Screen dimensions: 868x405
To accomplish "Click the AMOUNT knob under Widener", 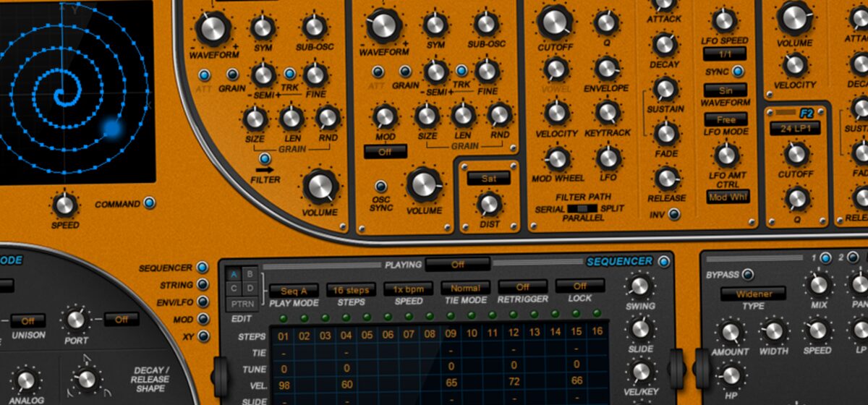I will pyautogui.click(x=731, y=332).
